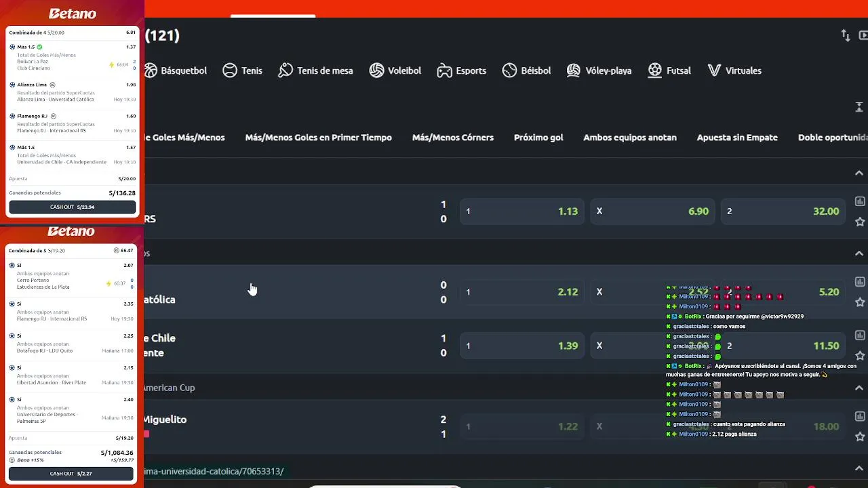Open Voleibol via its ball icon
Screen dimensions: 868x488
point(376,70)
